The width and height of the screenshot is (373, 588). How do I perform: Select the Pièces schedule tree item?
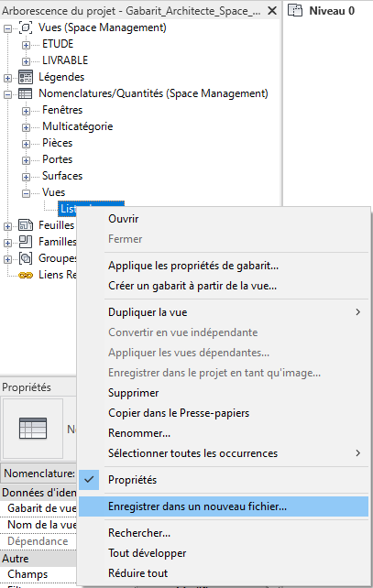(x=57, y=143)
